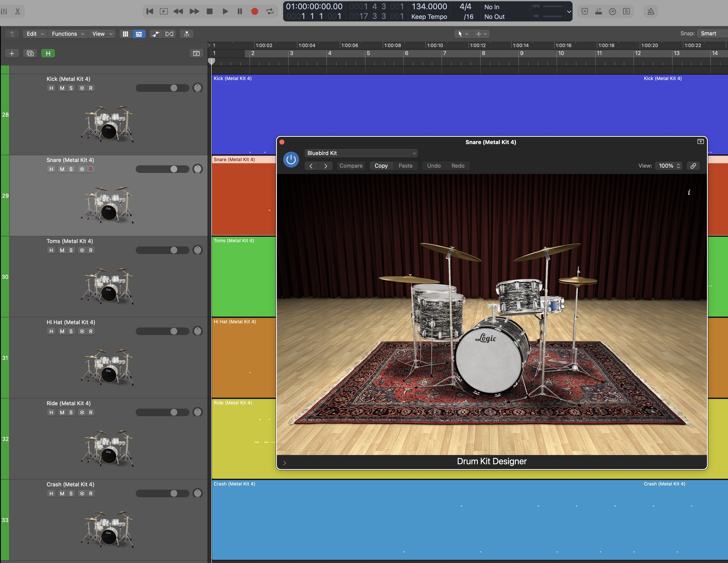Mute the Snare (Metal Kit 4) track

(62, 169)
